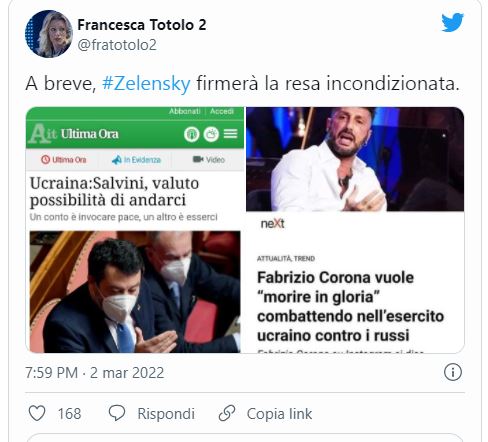
Task: Like the tweet with heart icon
Action: (x=37, y=413)
